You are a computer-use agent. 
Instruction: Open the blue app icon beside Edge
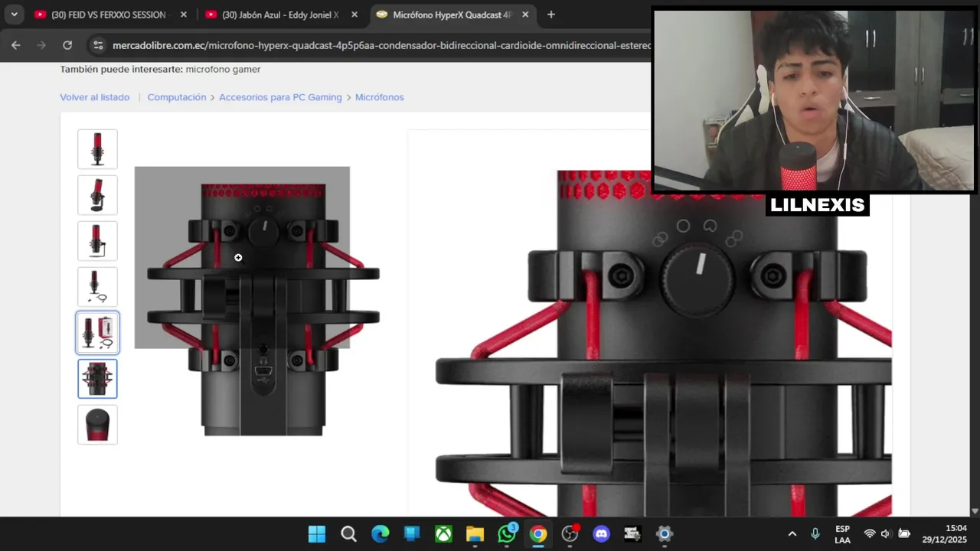click(412, 534)
